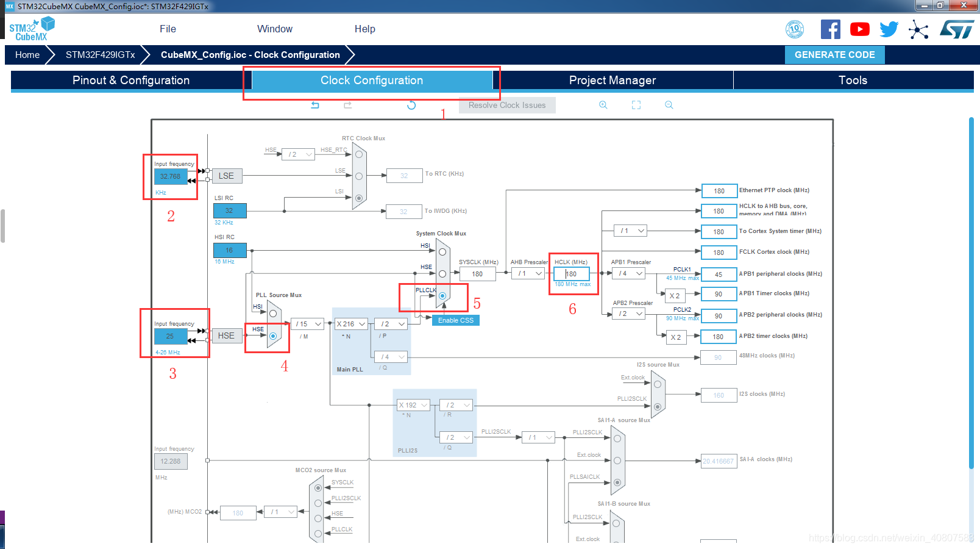Click the undo arrow icon in clock toolbar
Screen dimensions: 980x549
tap(315, 105)
